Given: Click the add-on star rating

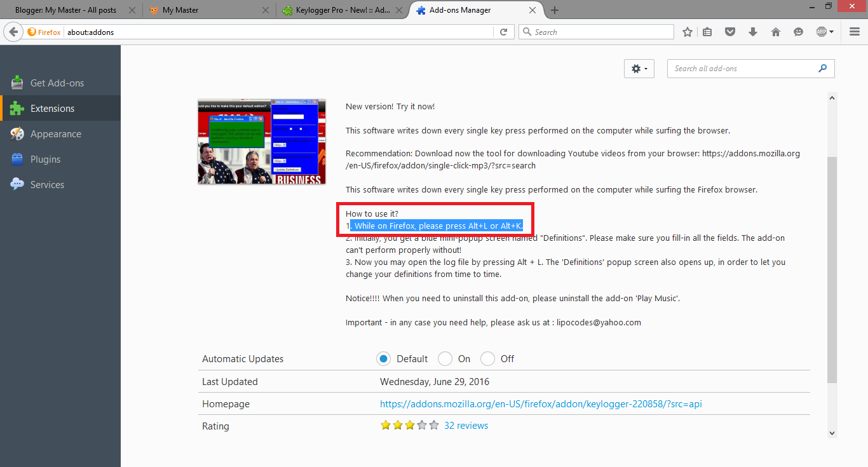Looking at the screenshot, I should click(410, 426).
